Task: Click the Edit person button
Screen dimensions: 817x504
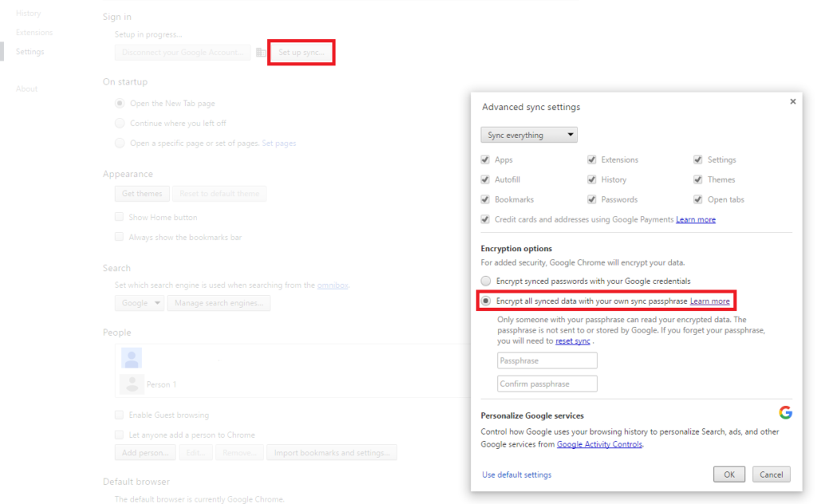Action: coord(195,452)
